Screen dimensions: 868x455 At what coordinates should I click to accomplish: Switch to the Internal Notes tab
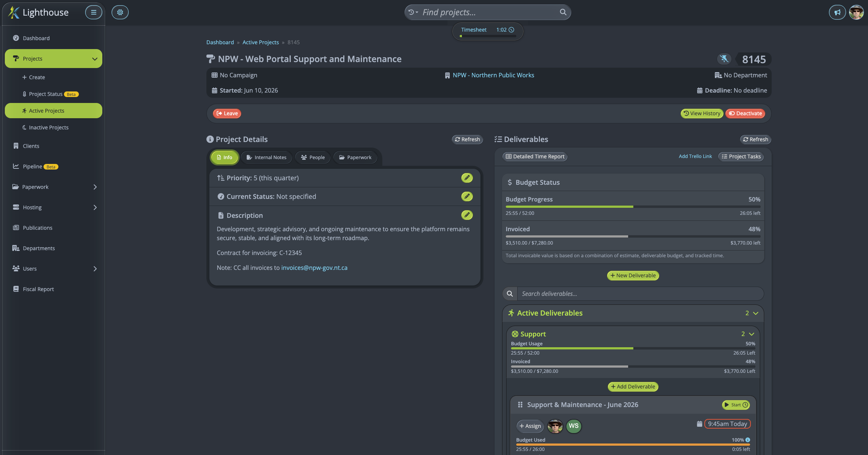point(267,157)
